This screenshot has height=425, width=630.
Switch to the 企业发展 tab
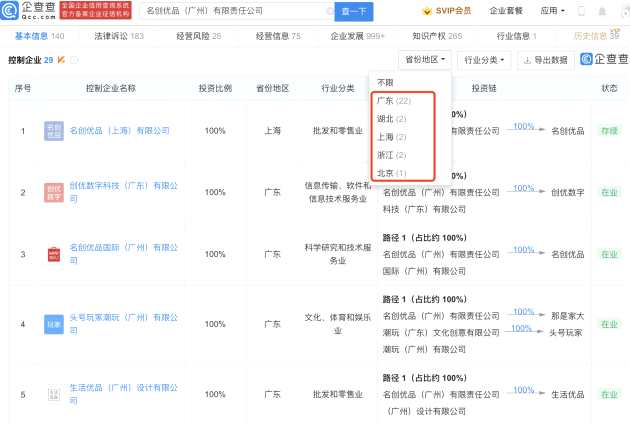point(357,36)
